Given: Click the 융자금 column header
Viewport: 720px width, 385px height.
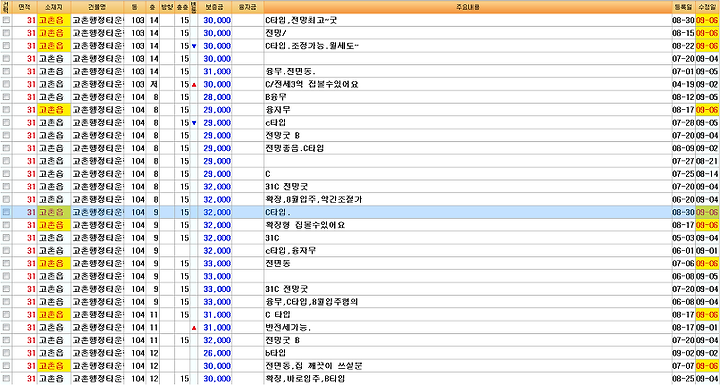Looking at the screenshot, I should coord(248,7).
